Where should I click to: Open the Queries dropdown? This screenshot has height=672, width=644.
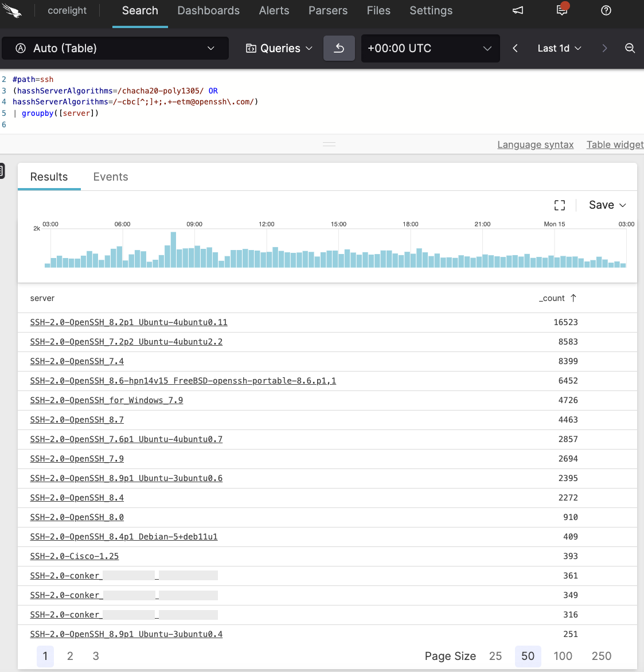coord(279,48)
